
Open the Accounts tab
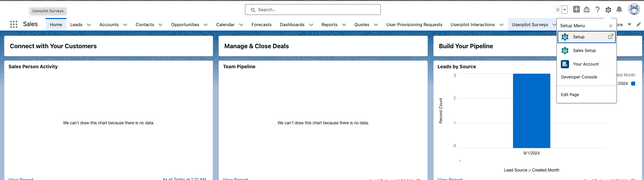109,25
